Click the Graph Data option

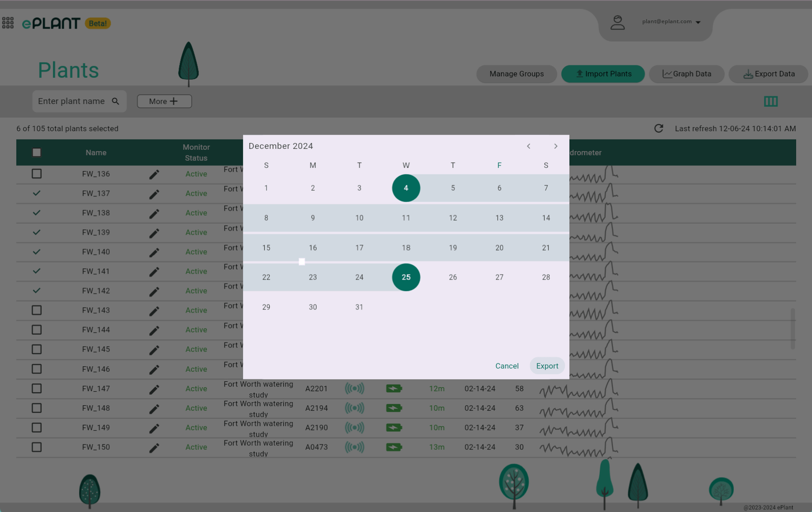(x=687, y=74)
